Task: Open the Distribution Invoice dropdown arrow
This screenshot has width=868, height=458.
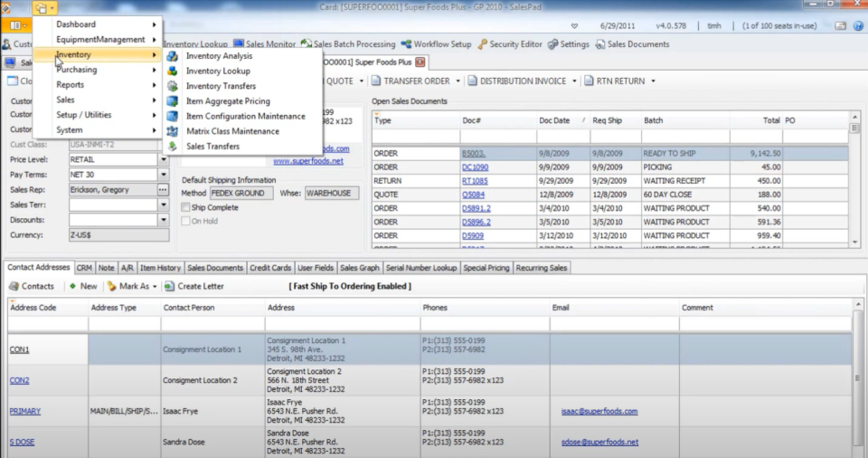Action: [574, 81]
